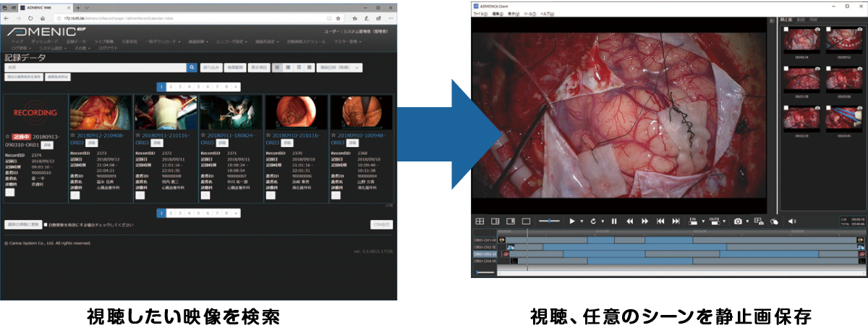Jump to the previous segment with skip-back

(x=660, y=221)
